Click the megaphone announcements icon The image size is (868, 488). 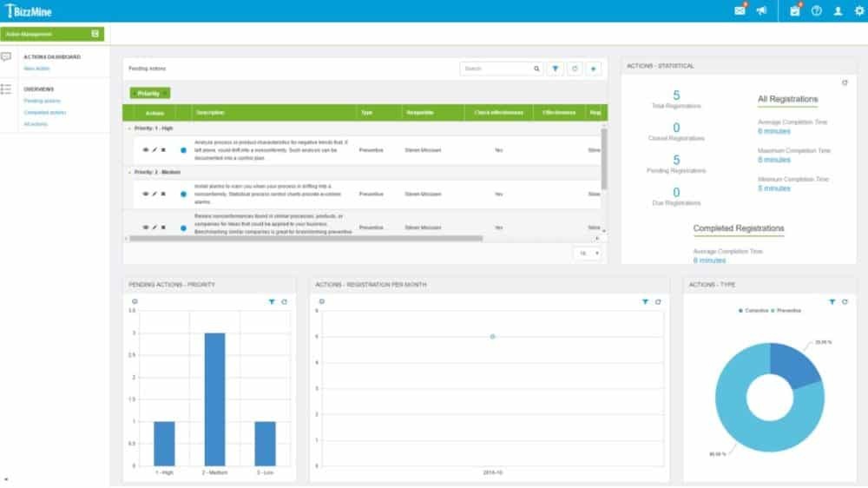(761, 10)
